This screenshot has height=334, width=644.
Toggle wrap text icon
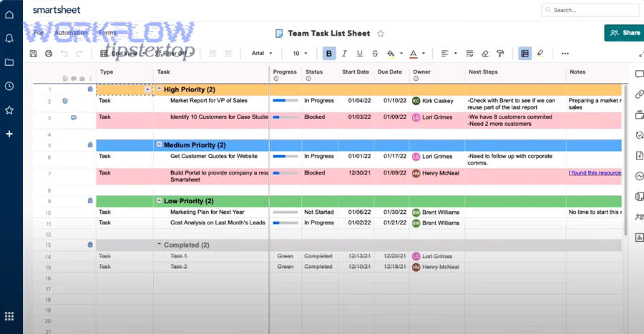(469, 54)
